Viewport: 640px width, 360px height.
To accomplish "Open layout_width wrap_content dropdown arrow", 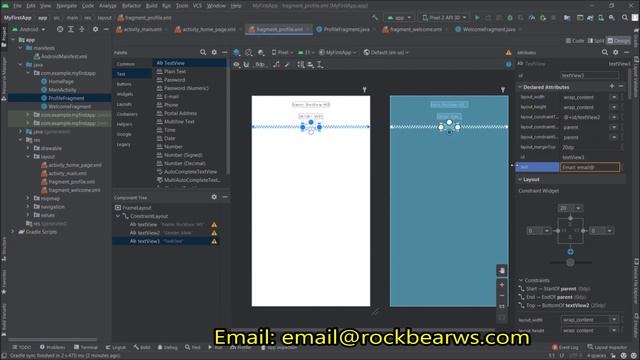I will tap(614, 97).
